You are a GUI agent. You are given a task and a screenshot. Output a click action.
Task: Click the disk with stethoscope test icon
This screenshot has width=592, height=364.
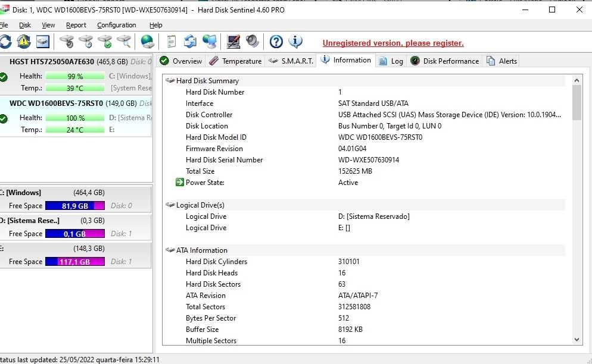point(67,42)
